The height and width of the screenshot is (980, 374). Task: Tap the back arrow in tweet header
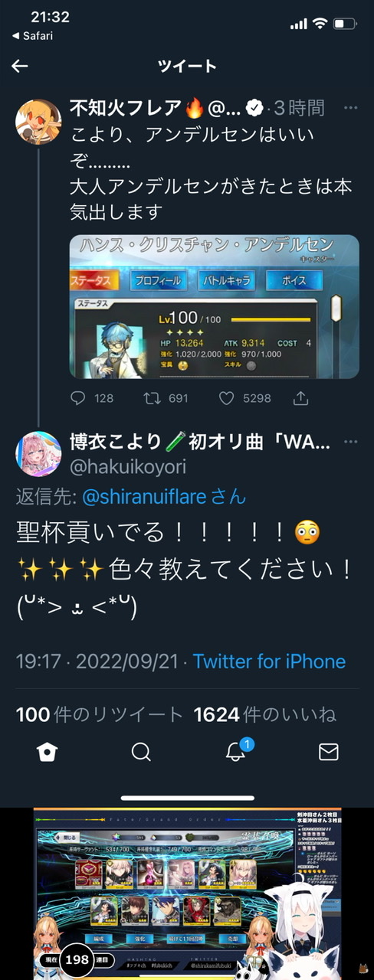(x=20, y=66)
